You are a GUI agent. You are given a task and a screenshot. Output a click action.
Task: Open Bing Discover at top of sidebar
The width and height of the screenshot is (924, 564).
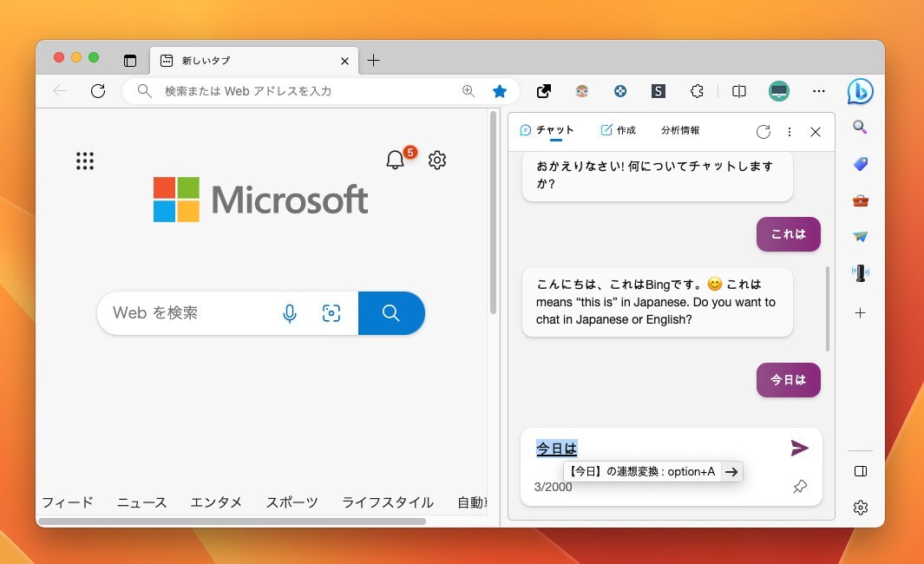click(860, 91)
